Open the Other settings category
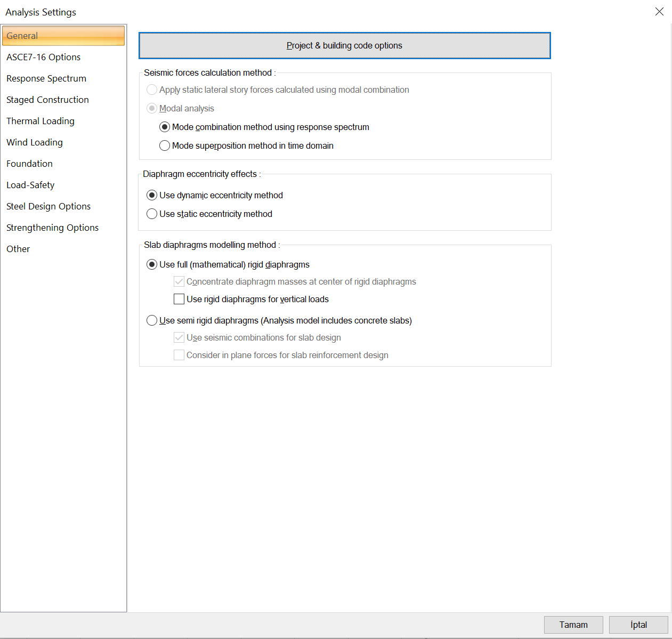The image size is (672, 639). point(63,249)
